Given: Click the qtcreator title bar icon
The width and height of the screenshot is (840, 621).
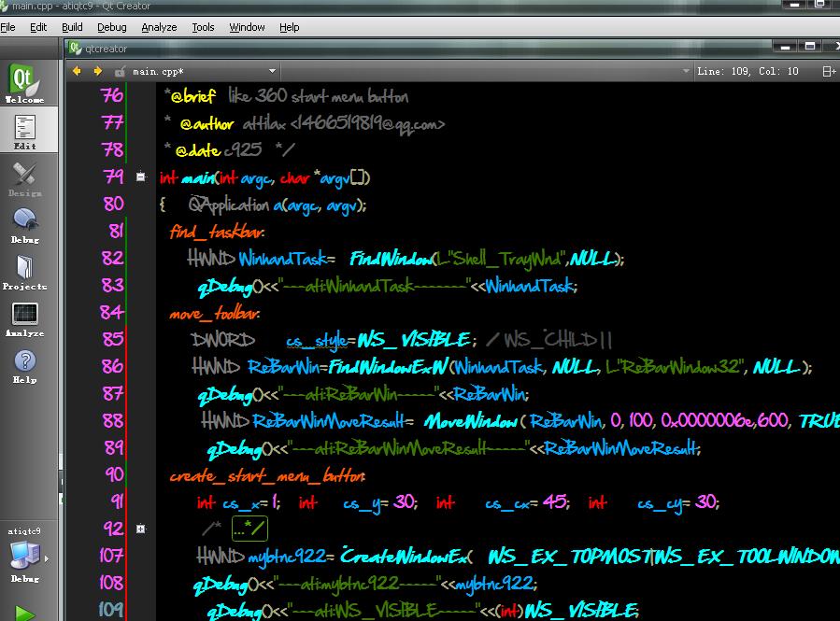Looking at the screenshot, I should pyautogui.click(x=75, y=49).
